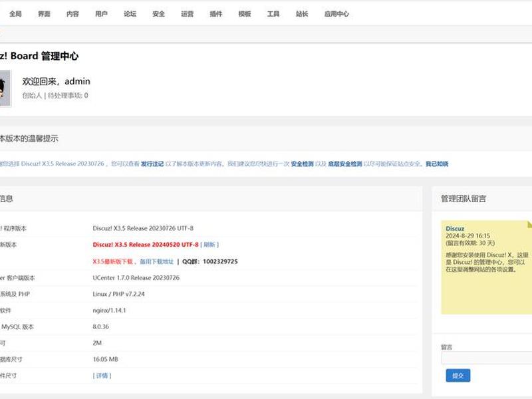Screen dimensions: 532x399
Task: Open the 发行注记 release notes link
Action: click(152, 164)
